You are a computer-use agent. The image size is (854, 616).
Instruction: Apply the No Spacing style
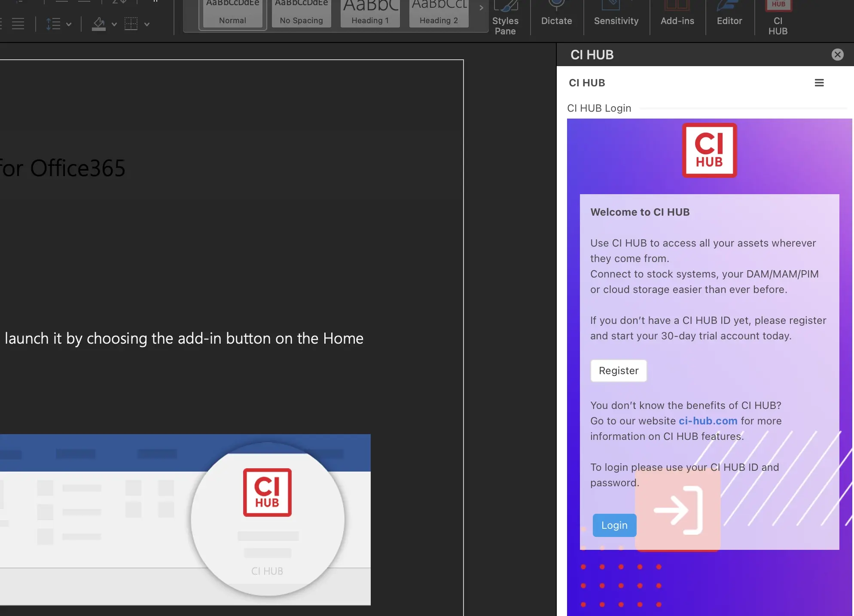pyautogui.click(x=301, y=14)
